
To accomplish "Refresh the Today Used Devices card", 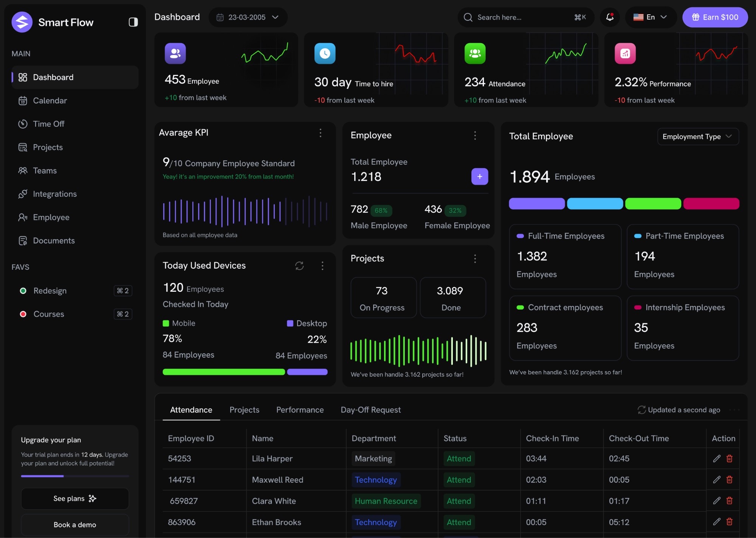I will point(299,266).
